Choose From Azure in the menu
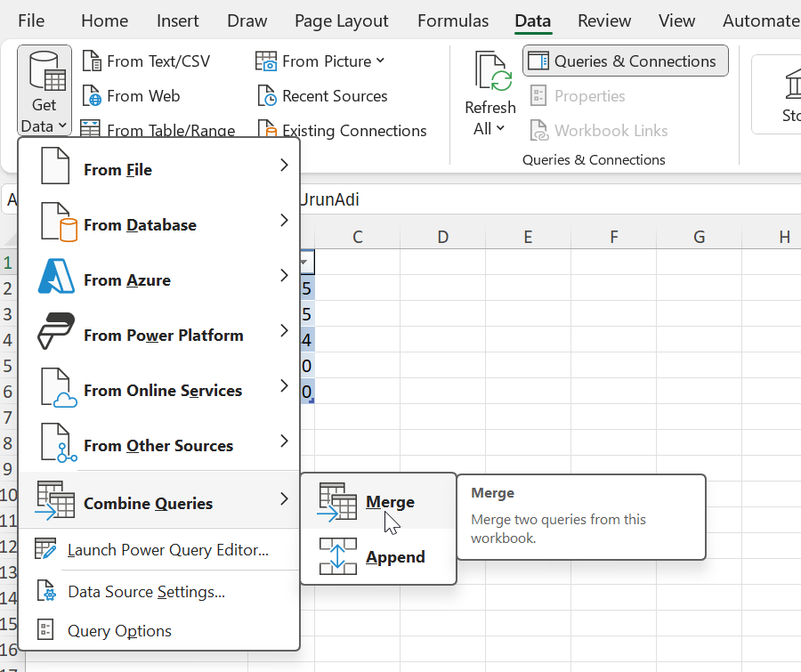The image size is (801, 672). pos(126,280)
